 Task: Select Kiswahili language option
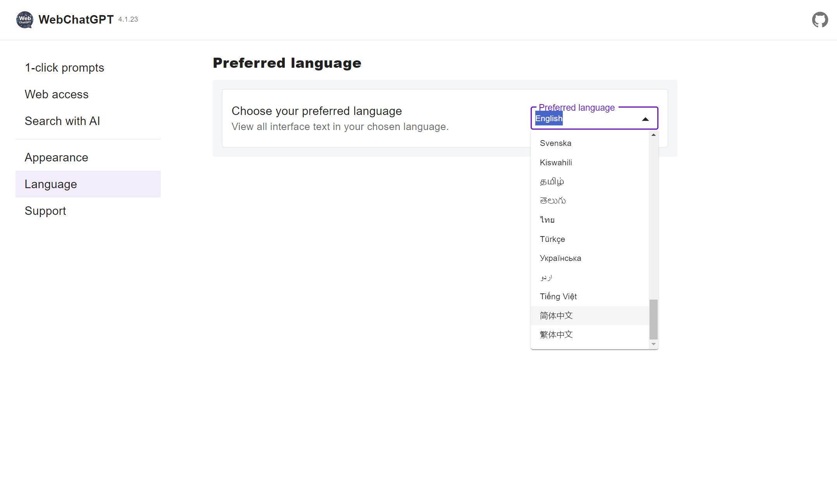click(590, 163)
